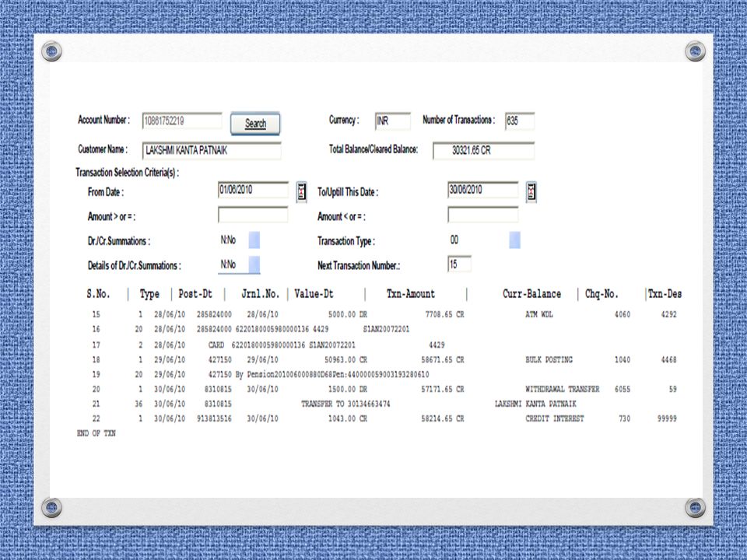Click the END OF TXN marker text
747x560 pixels.
[96, 433]
